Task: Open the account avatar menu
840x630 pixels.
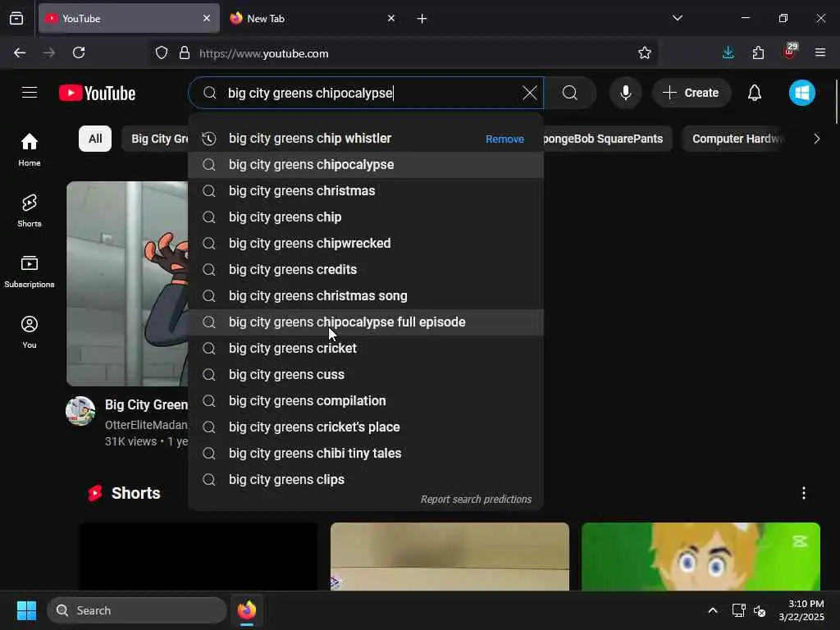Action: coord(802,93)
